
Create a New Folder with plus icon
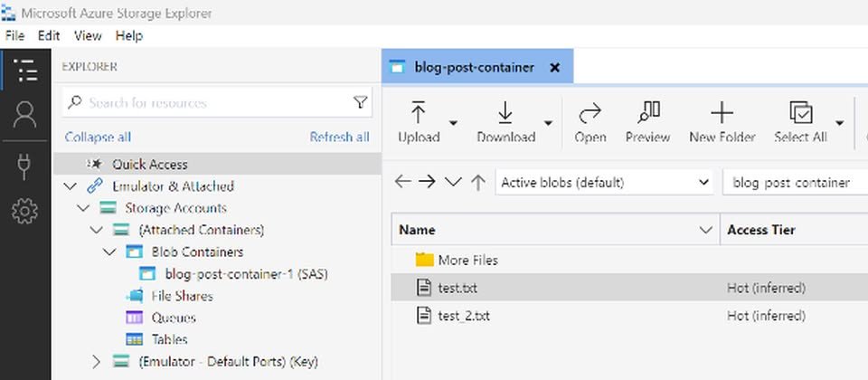(x=722, y=112)
